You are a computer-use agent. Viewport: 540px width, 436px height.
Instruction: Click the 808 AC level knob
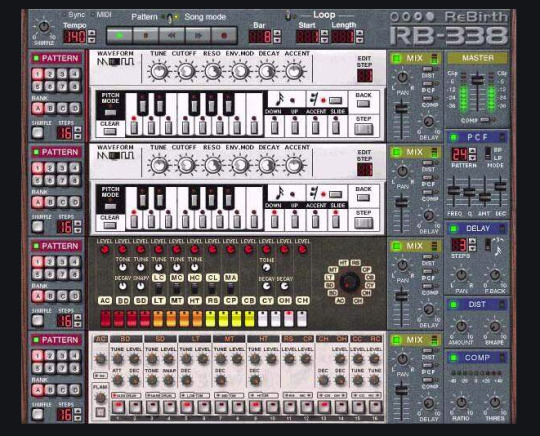tap(105, 249)
